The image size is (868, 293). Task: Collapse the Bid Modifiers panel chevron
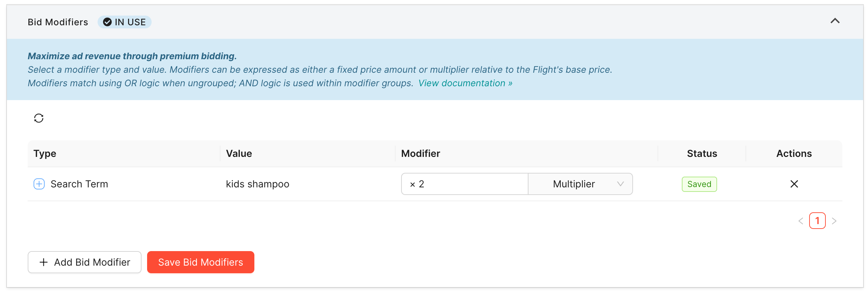835,21
